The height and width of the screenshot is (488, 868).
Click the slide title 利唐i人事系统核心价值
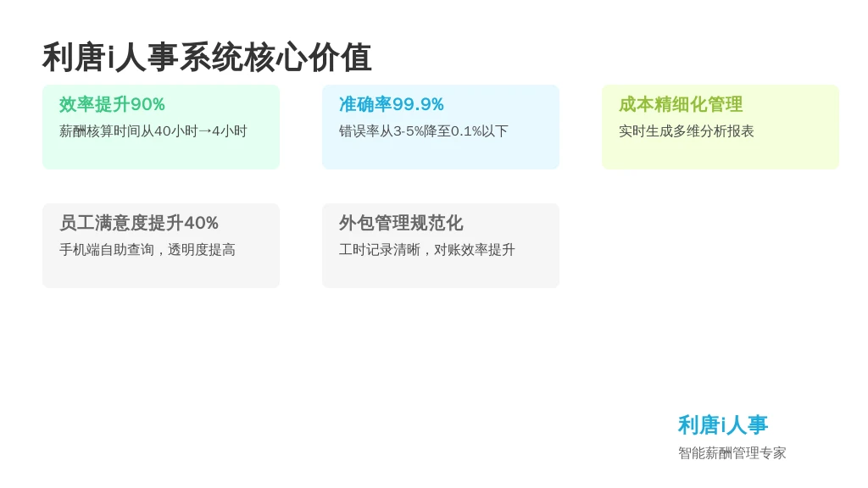point(207,58)
